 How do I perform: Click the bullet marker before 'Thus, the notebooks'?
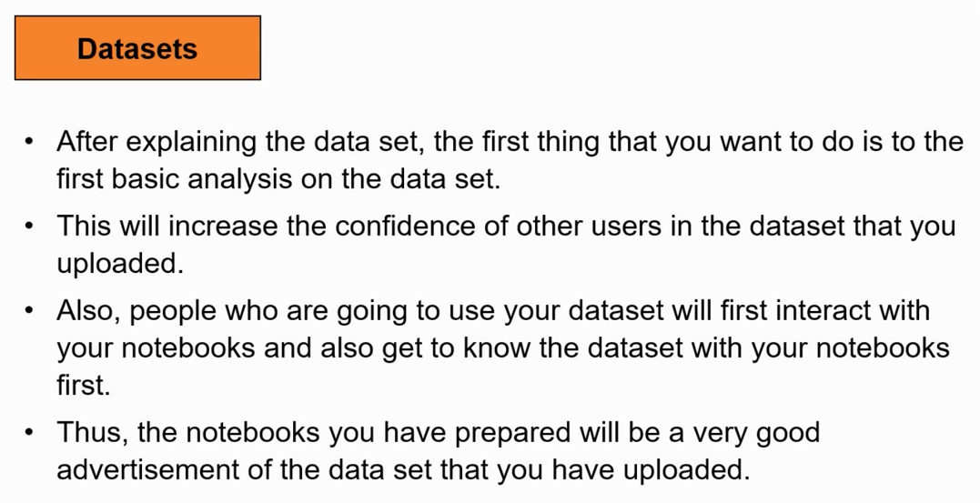point(30,431)
